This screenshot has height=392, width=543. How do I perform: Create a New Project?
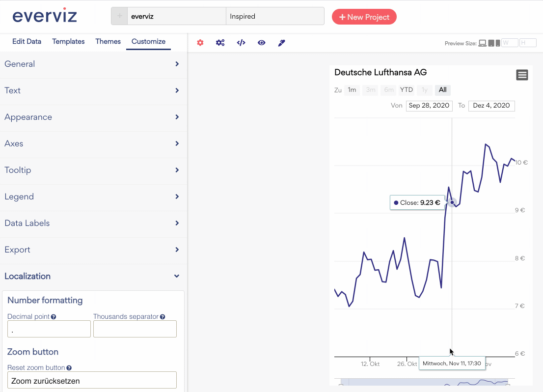[364, 17]
